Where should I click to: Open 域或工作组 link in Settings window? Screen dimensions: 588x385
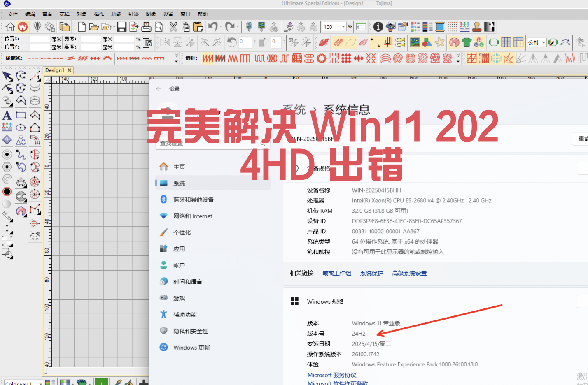(x=336, y=273)
